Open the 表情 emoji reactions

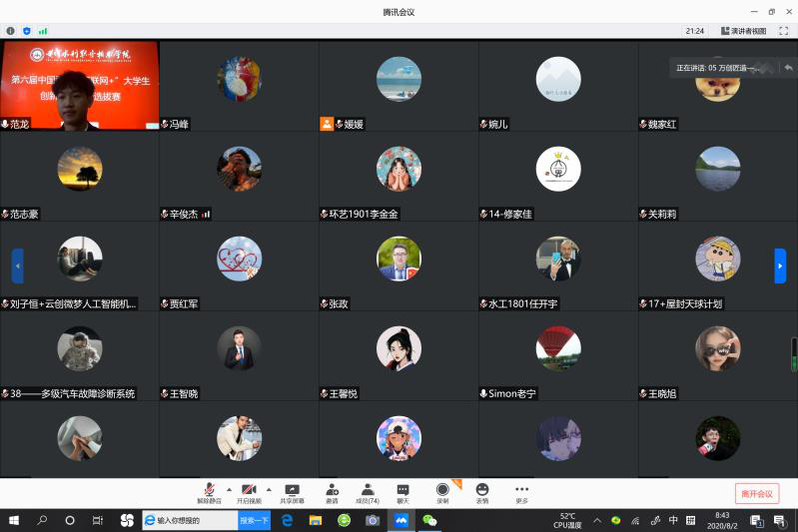[x=482, y=492]
